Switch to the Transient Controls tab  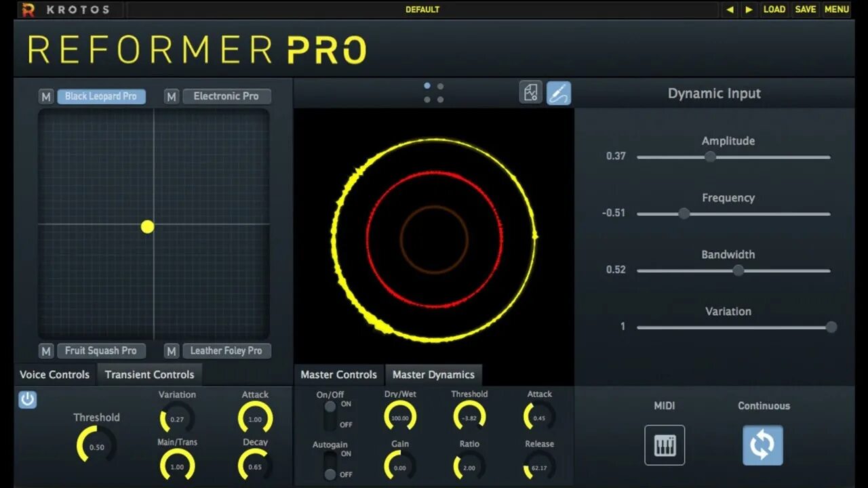coord(149,374)
